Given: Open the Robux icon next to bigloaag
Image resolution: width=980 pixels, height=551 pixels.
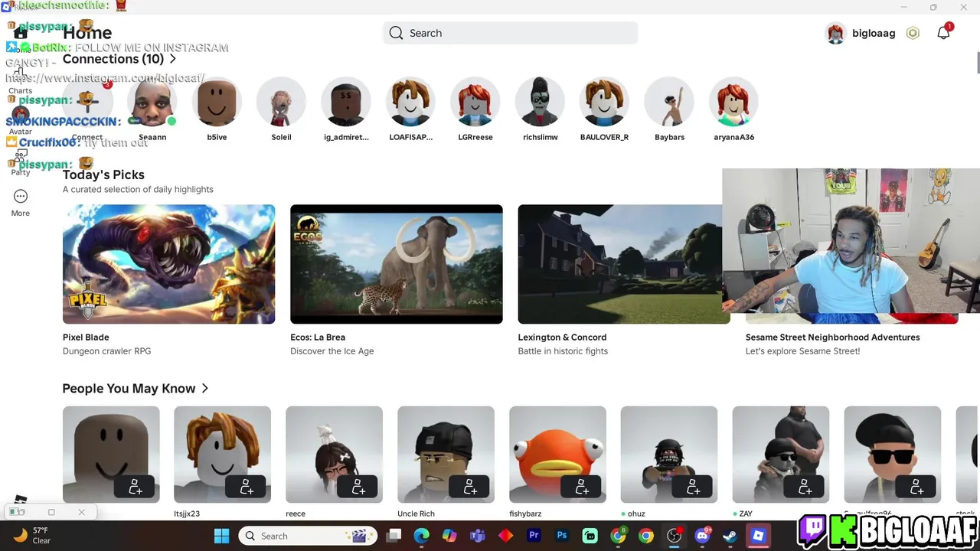Looking at the screenshot, I should pos(913,33).
